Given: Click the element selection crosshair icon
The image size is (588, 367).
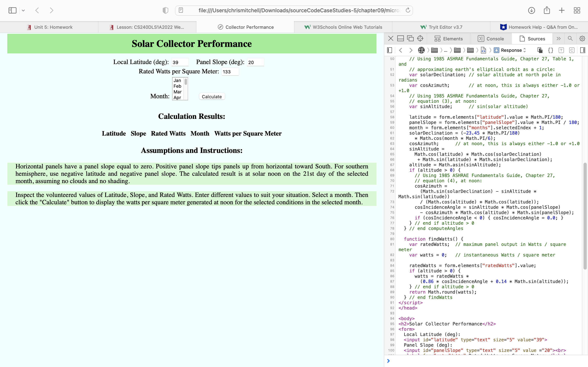Looking at the screenshot, I should pos(420,39).
